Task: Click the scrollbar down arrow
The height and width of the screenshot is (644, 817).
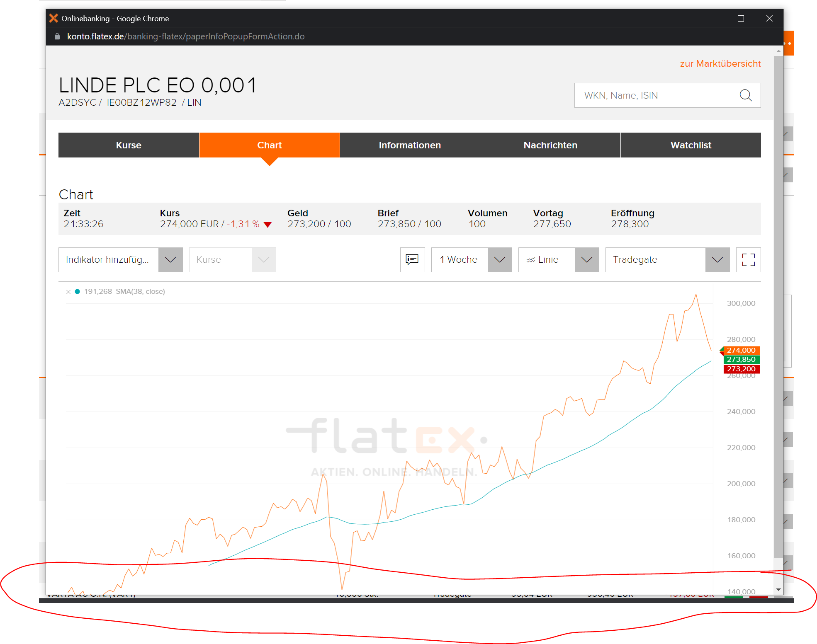Action: [778, 590]
